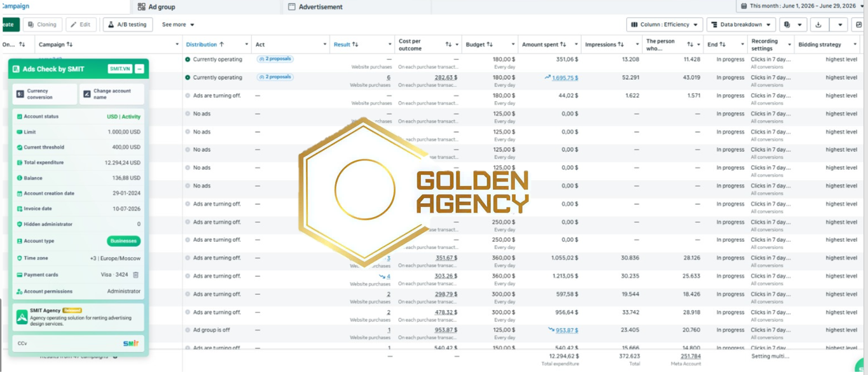This screenshot has height=375, width=868.
Task: Click the Cloning button
Action: pos(43,25)
